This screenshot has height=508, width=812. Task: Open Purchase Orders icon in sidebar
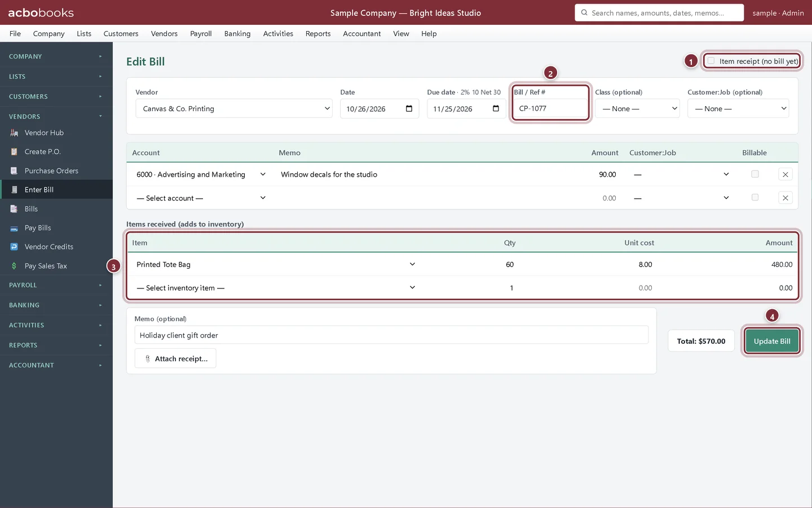coord(14,171)
